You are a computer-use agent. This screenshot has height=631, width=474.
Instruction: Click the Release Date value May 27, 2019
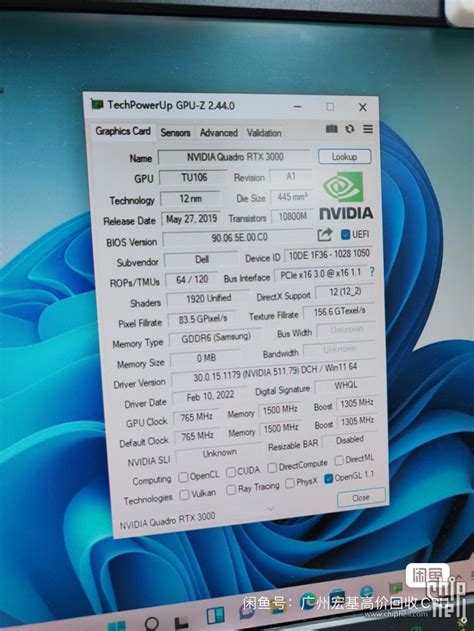click(x=192, y=219)
